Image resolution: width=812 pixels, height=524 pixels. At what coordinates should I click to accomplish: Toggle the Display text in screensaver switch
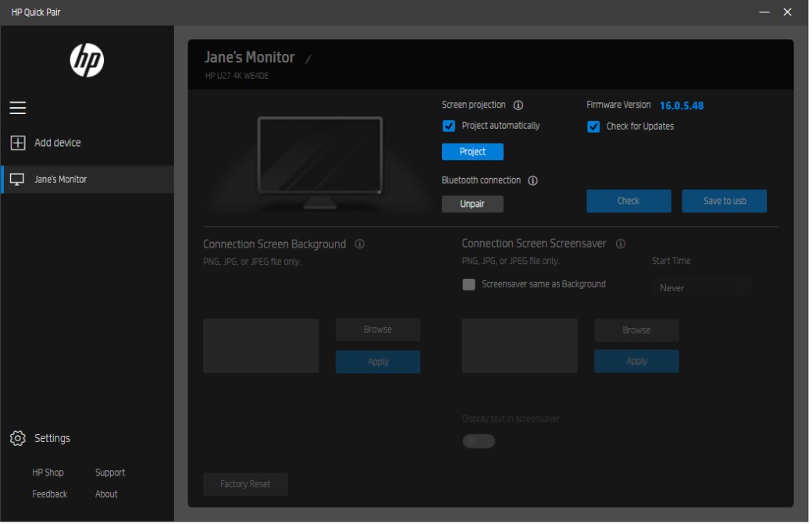pyautogui.click(x=479, y=442)
